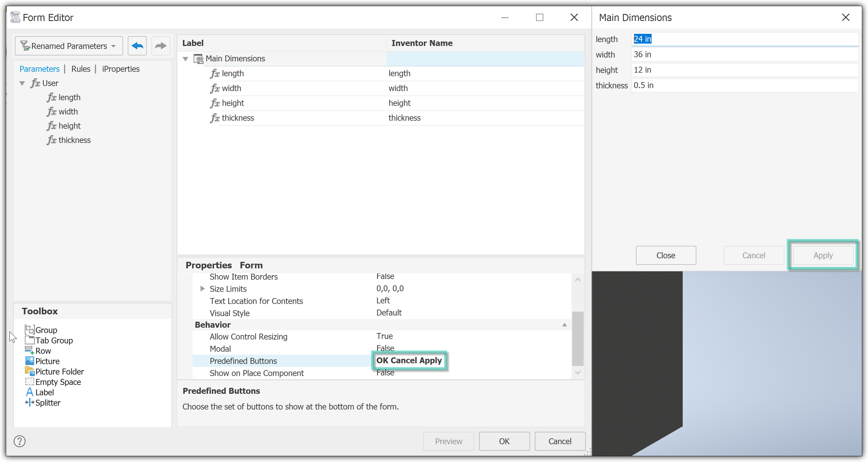Toggle Show Item Borders False value
The image size is (868, 462).
(384, 277)
